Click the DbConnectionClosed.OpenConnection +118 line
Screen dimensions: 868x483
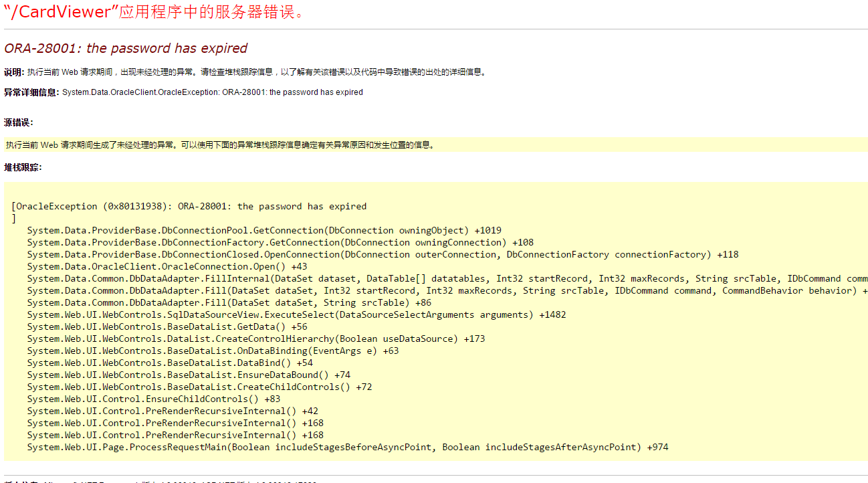383,254
